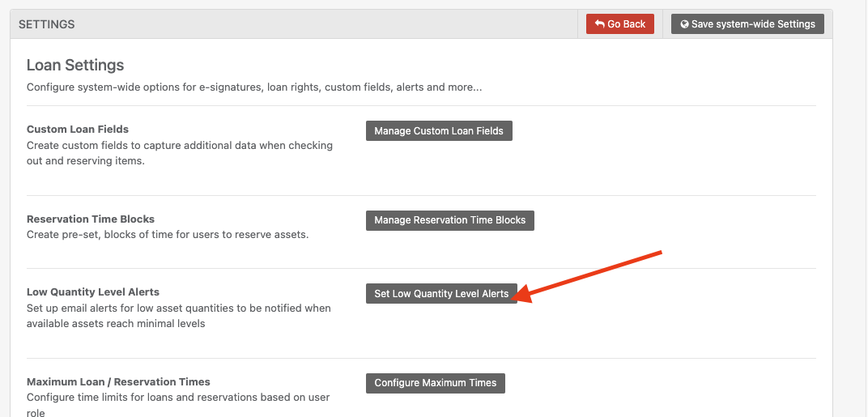Image resolution: width=868 pixels, height=417 pixels.
Task: Select the Loan Settings heading
Action: coord(75,66)
